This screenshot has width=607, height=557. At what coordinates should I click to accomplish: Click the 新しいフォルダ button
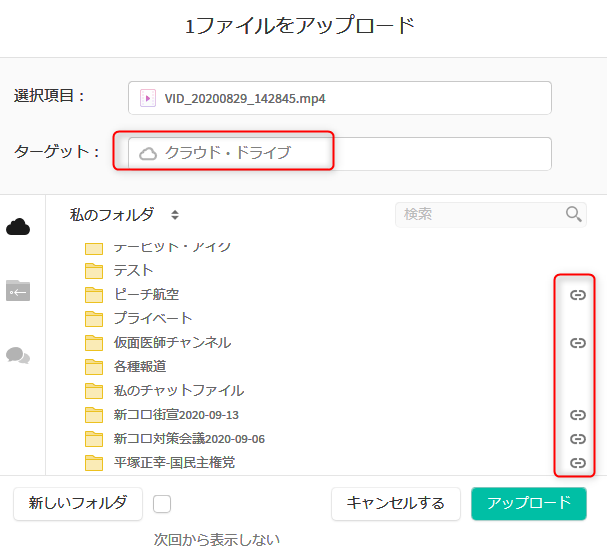78,503
